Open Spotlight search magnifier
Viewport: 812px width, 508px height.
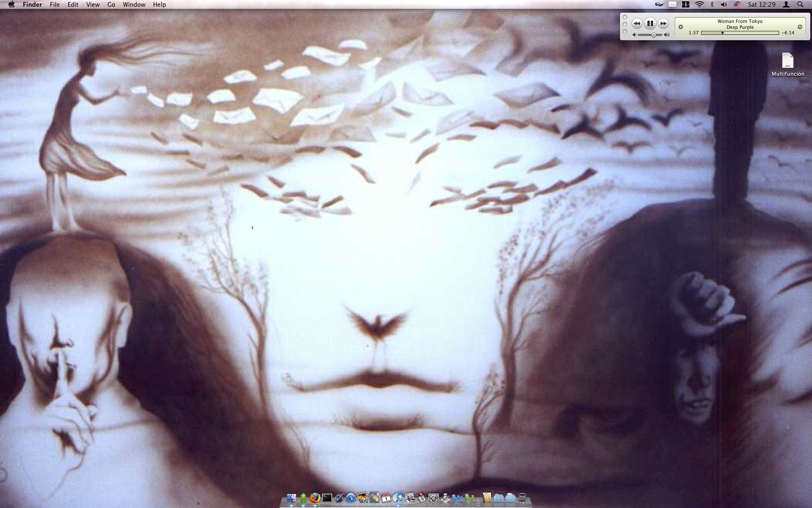[x=800, y=5]
